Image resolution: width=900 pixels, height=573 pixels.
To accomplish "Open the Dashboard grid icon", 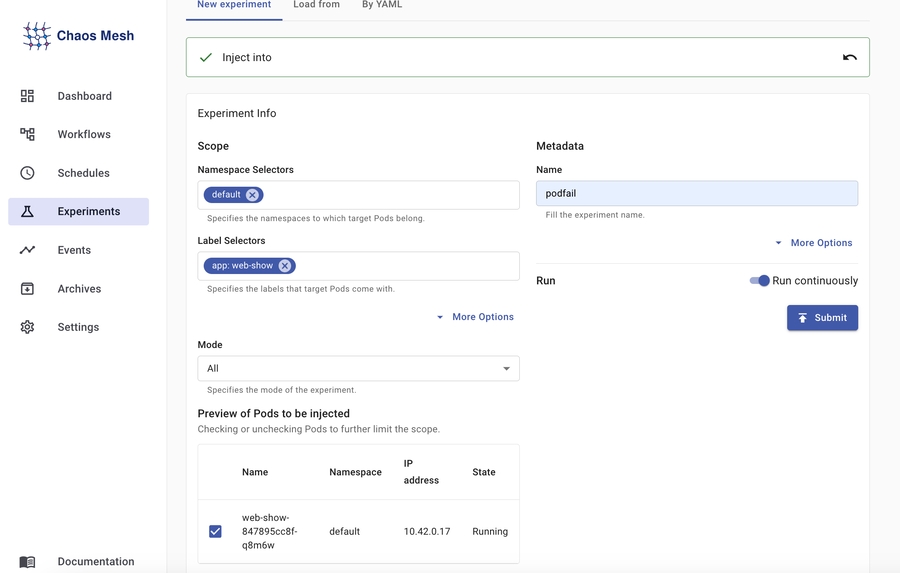I will click(x=27, y=96).
